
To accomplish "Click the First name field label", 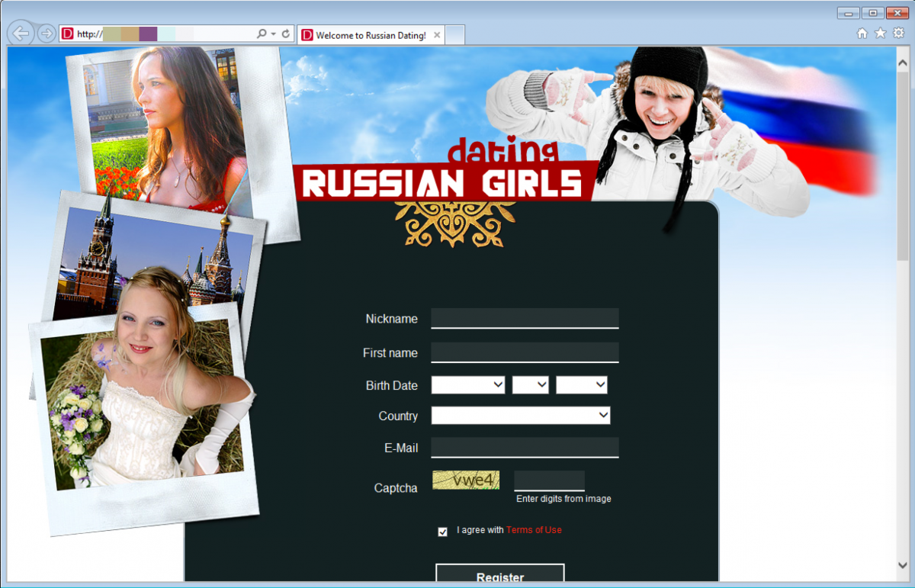I will pyautogui.click(x=390, y=353).
